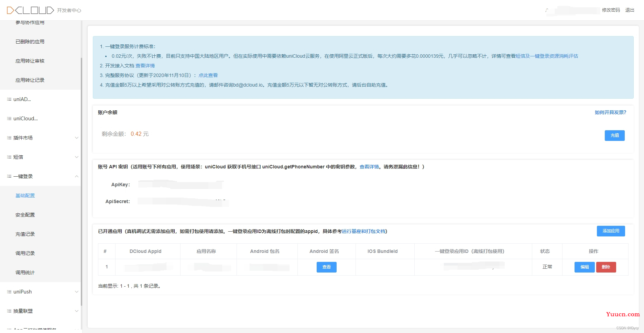Click 退出 to log out
Screen dimensions: 644x333
click(x=630, y=10)
